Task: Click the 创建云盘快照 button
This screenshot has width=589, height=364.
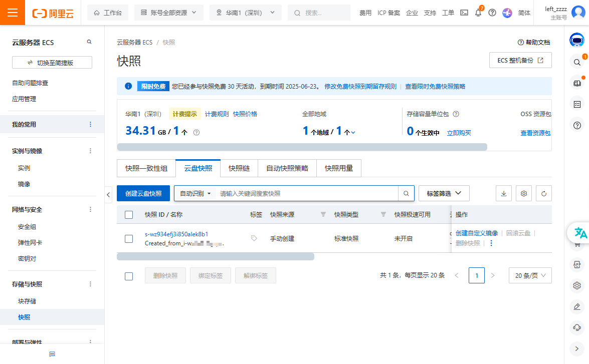Action: click(x=143, y=193)
